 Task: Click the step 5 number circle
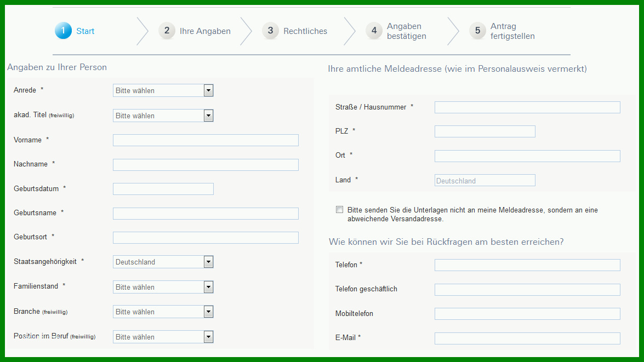point(477,31)
